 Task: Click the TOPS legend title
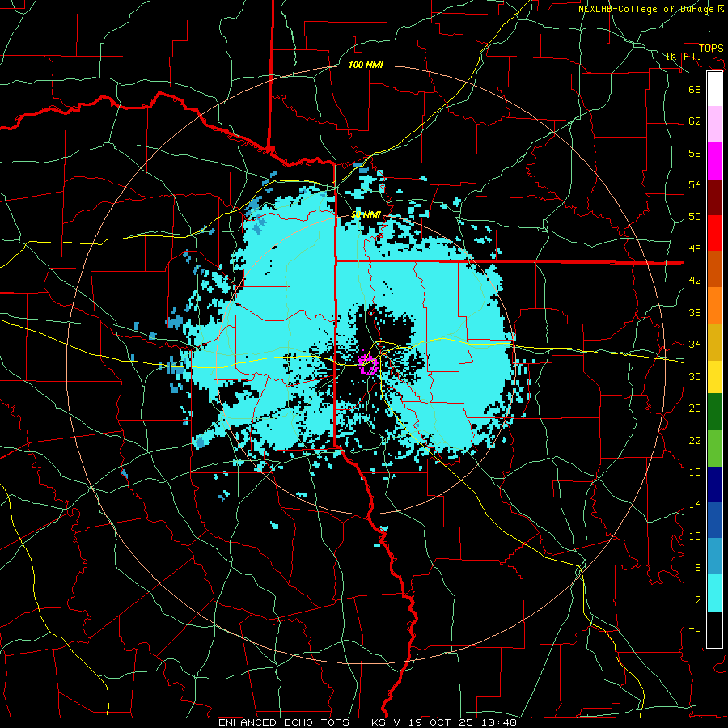point(711,48)
